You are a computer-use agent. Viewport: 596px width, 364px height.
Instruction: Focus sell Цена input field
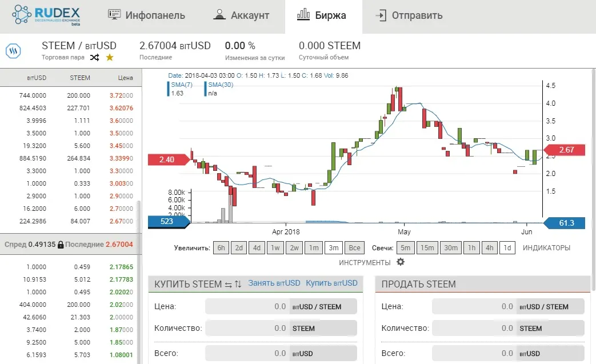[x=474, y=306]
